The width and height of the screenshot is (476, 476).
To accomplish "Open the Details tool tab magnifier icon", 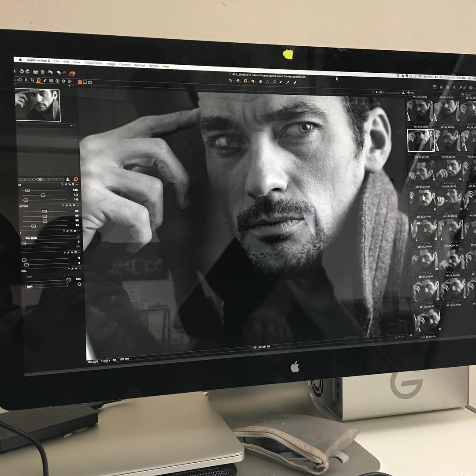I will pos(39,81).
